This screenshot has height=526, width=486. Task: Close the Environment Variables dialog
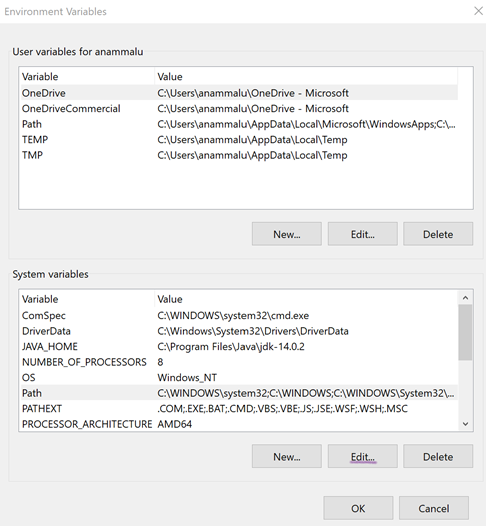tap(478, 11)
